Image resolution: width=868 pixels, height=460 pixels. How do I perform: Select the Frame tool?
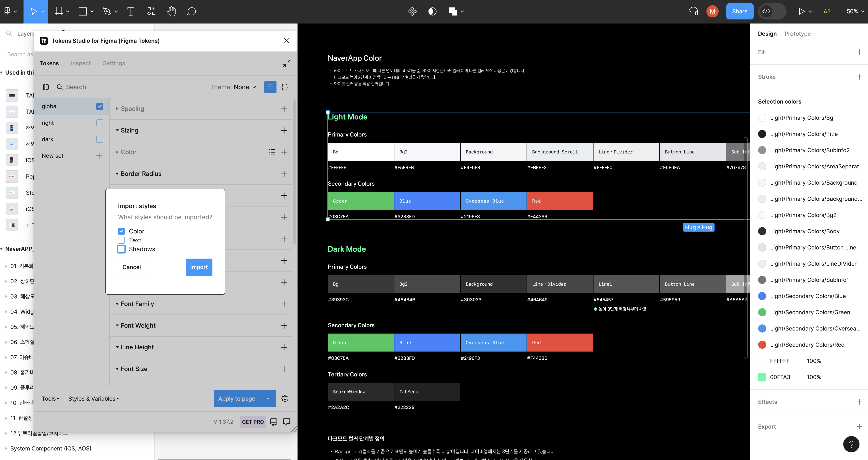(59, 12)
